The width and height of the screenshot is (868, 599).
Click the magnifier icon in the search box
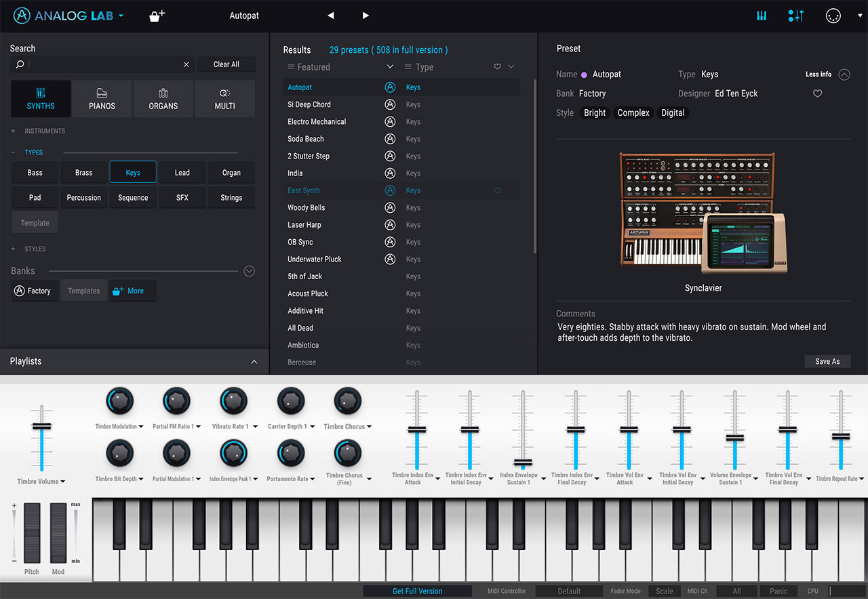click(20, 64)
